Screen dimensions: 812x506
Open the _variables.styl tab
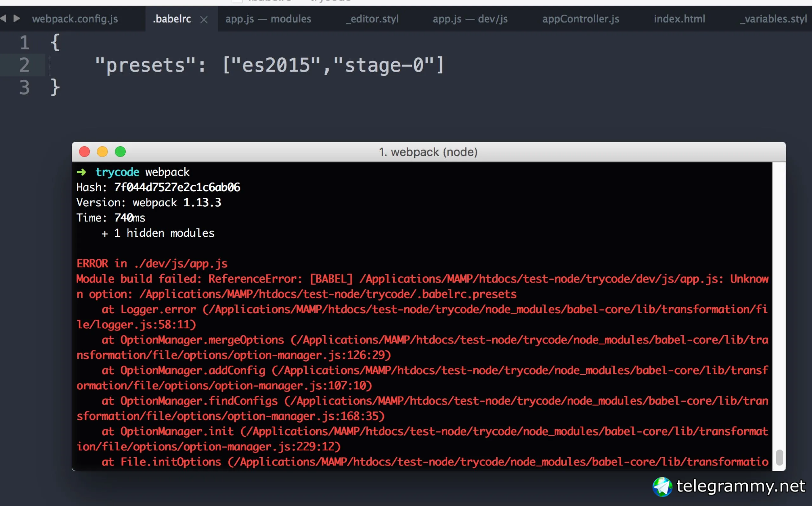tap(773, 19)
